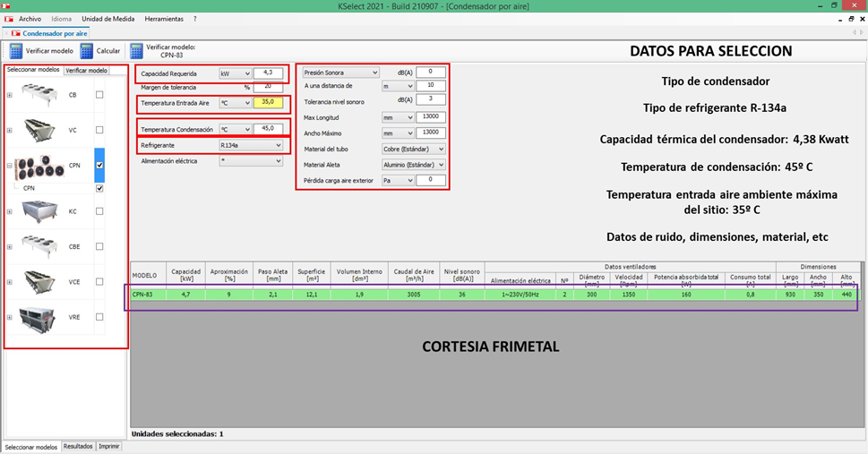
Task: Open the Unidad de Medida menu
Action: click(108, 19)
